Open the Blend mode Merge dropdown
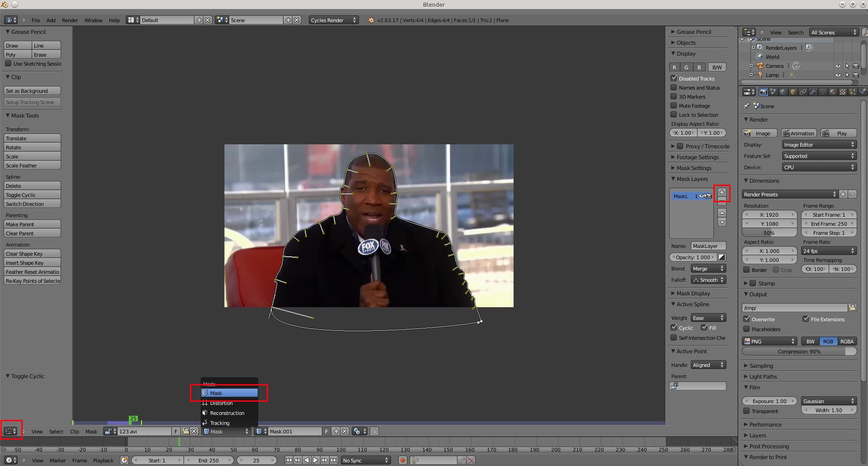 708,269
